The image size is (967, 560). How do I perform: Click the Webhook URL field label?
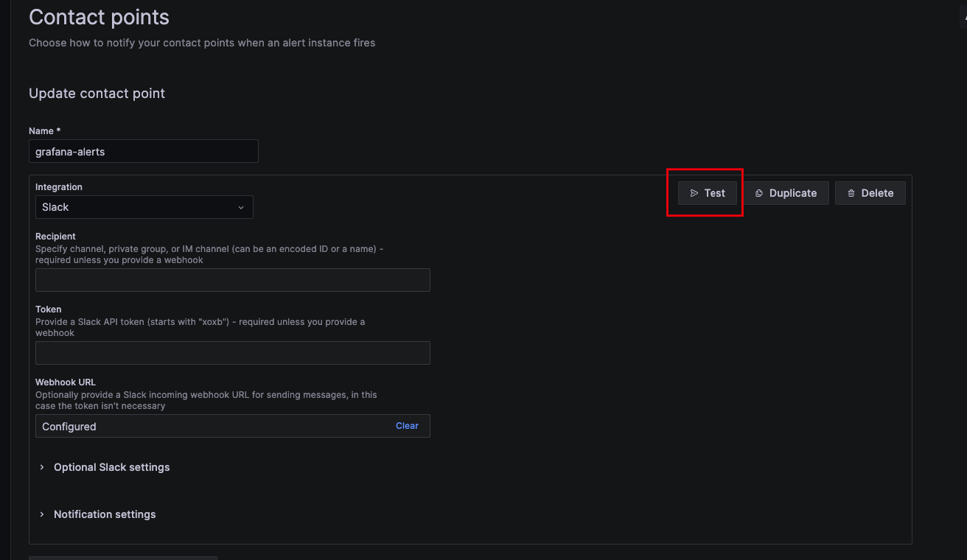[66, 382]
